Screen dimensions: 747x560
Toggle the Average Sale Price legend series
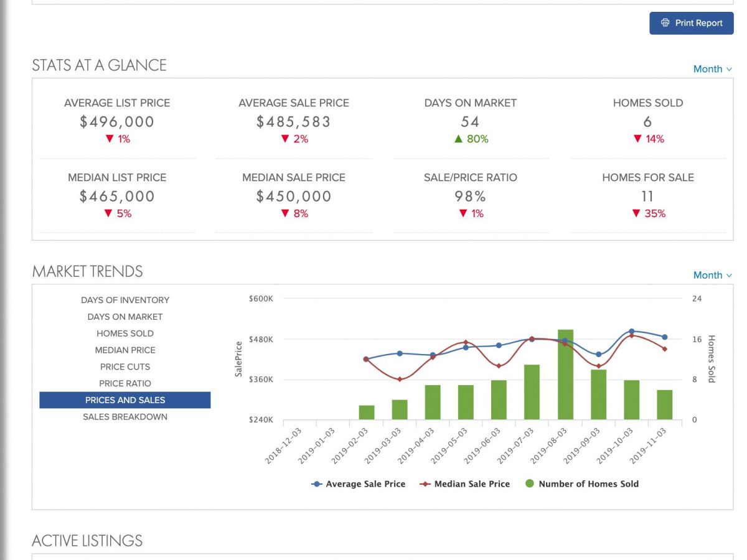359,483
